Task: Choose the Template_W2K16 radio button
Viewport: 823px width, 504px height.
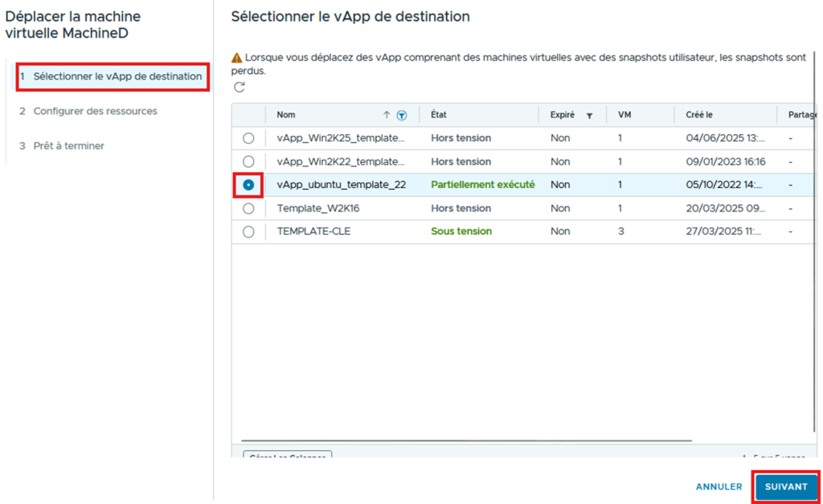Action: 248,208
